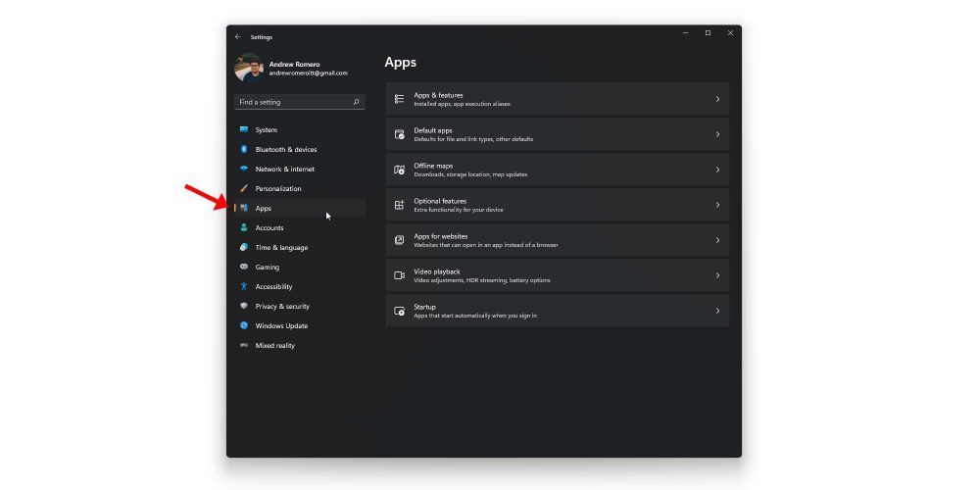Screen dimensions: 980x490
Task: Click the Accessibility figure icon
Action: pyautogui.click(x=244, y=286)
